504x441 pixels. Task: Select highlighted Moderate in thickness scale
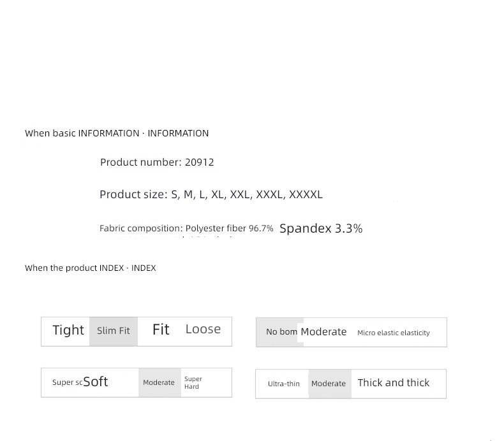point(330,384)
